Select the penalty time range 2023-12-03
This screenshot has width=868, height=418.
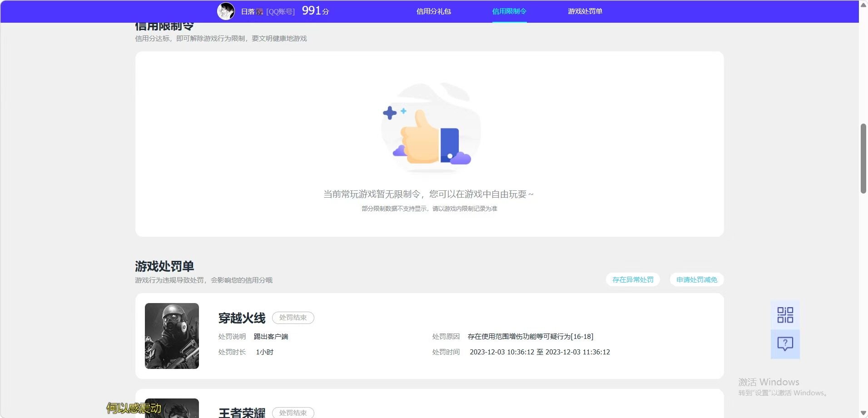click(x=540, y=352)
